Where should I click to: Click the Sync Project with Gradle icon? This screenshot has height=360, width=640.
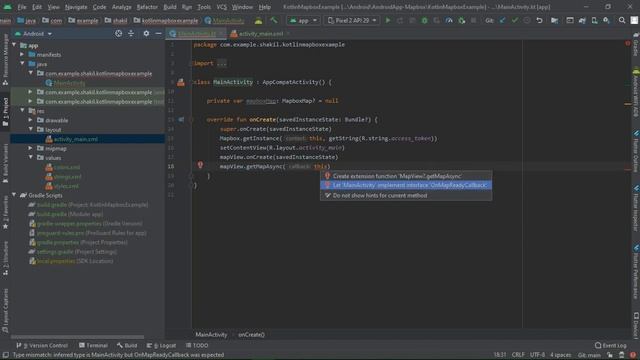click(582, 20)
